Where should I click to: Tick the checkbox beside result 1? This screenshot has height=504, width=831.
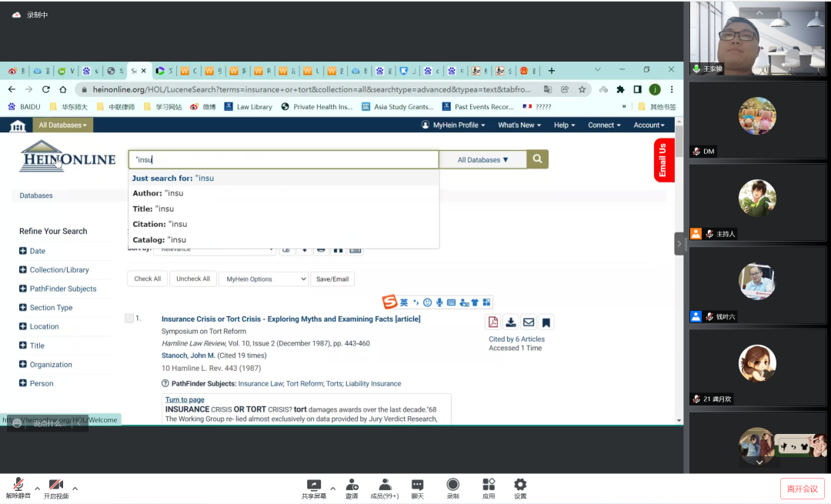coord(129,318)
